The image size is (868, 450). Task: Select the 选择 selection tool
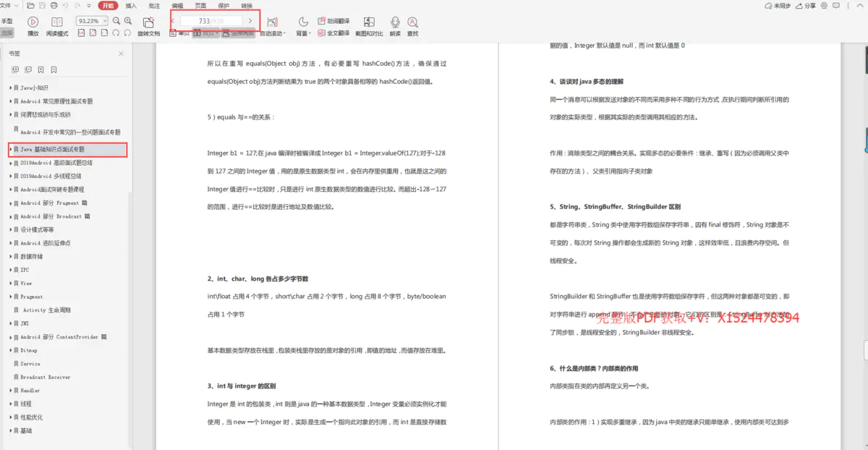click(x=7, y=33)
